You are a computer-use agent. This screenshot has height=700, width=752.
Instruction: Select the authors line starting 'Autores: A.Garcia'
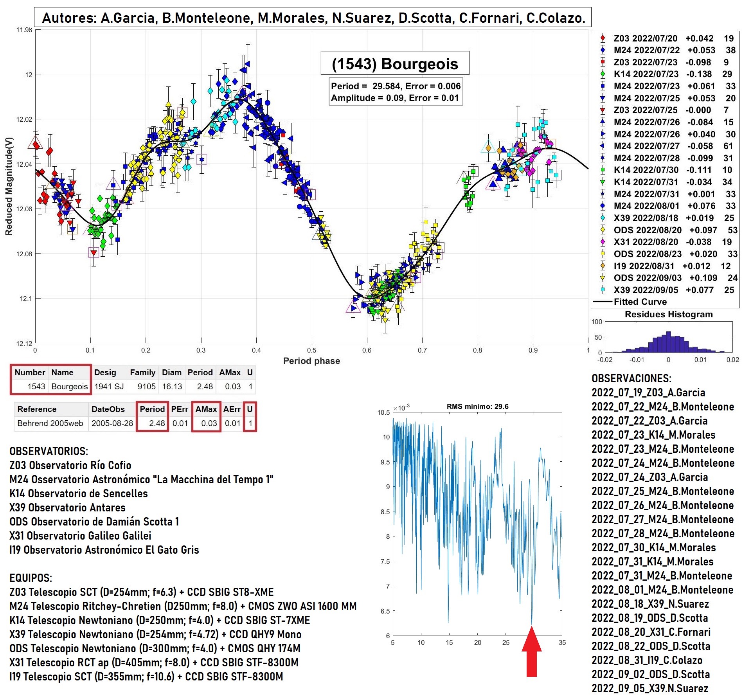[313, 18]
